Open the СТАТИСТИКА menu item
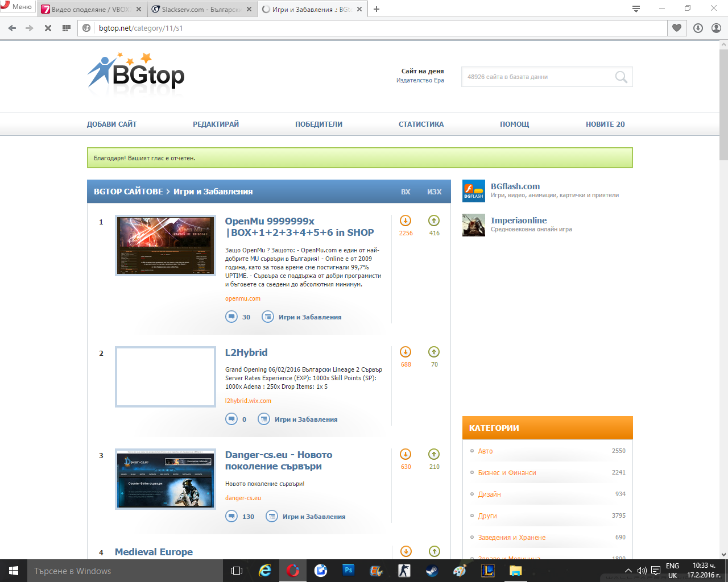The height and width of the screenshot is (582, 728). click(x=421, y=124)
